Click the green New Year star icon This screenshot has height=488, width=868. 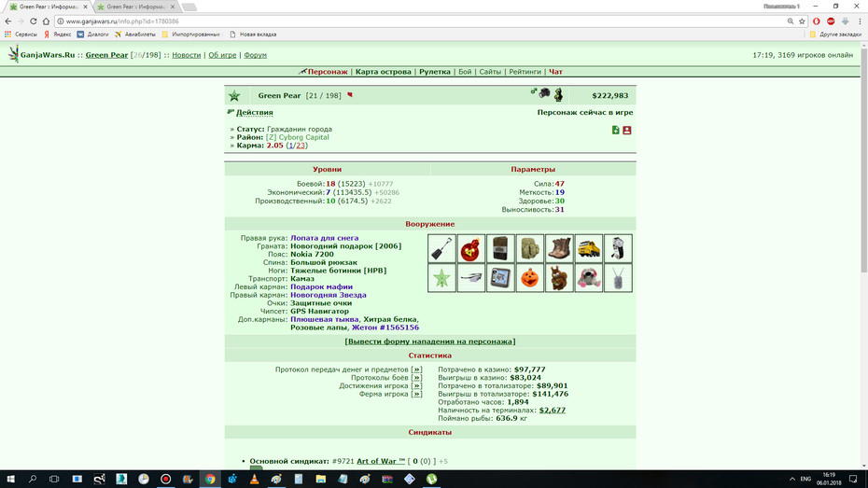441,278
